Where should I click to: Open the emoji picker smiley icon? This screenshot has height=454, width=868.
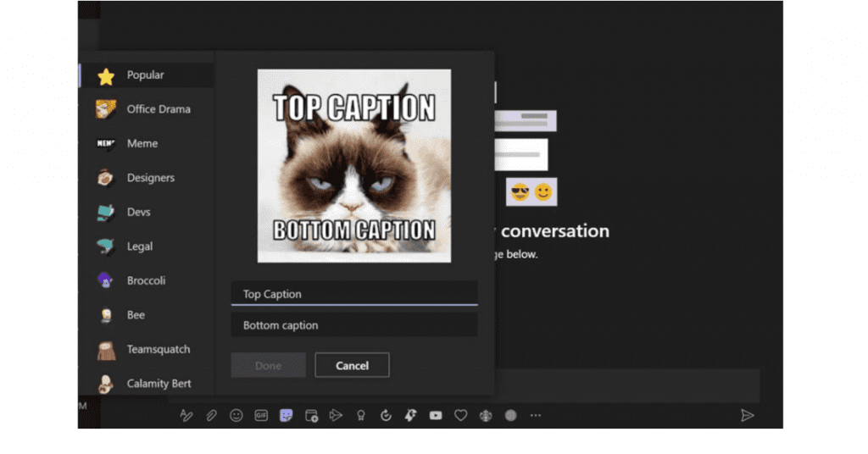[x=236, y=415]
